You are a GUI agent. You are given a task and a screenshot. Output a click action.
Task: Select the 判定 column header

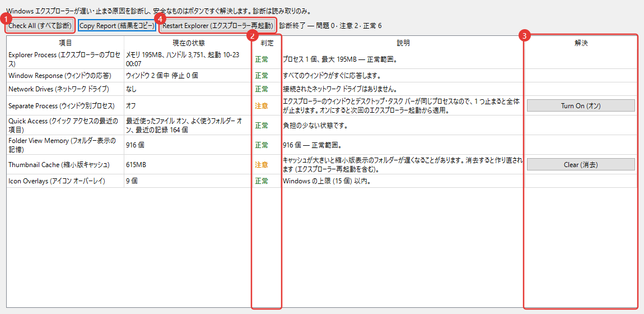pyautogui.click(x=267, y=43)
